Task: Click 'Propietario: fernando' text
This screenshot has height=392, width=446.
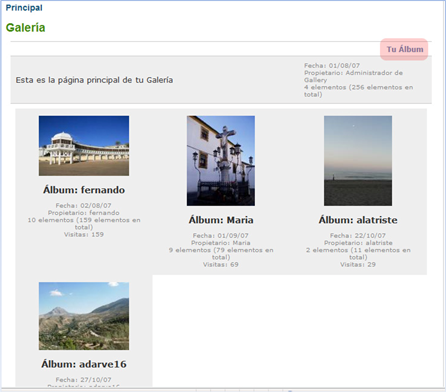Action: 84,213
